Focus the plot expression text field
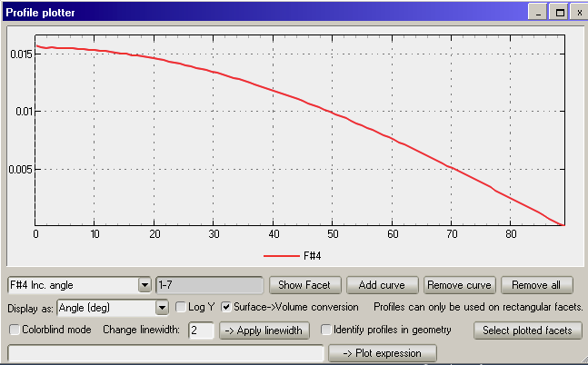Screen dimensions: 588x365 point(165,352)
